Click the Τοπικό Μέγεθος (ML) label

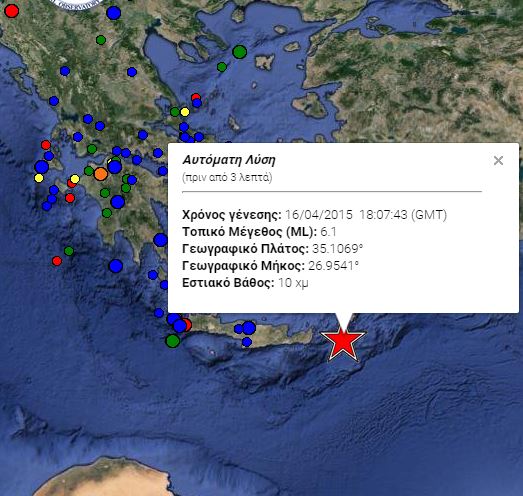coord(249,231)
